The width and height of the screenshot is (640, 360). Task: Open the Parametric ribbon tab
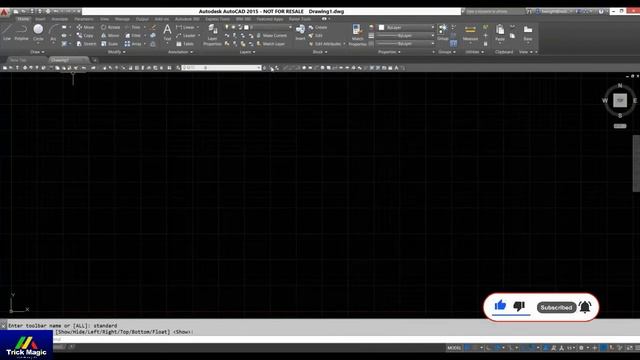[x=84, y=19]
